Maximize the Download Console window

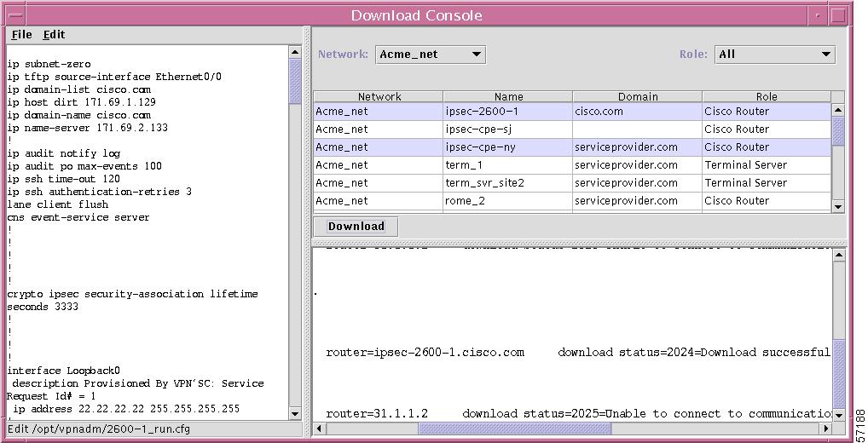(x=838, y=15)
